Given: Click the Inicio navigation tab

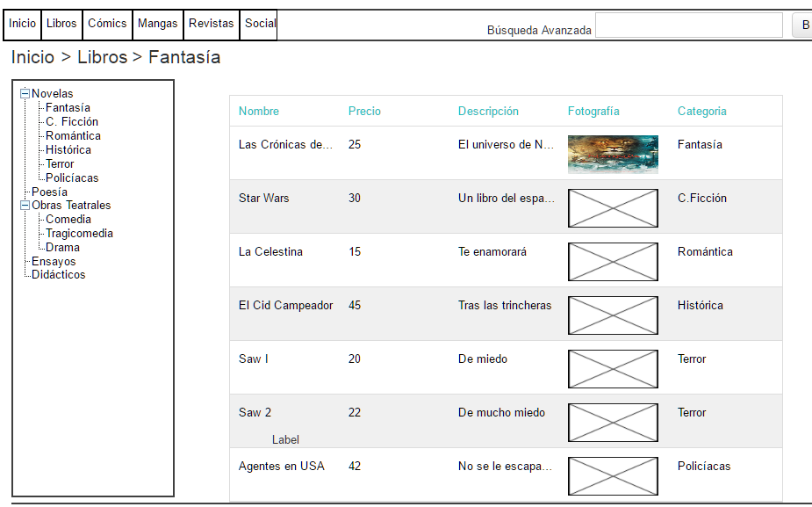Looking at the screenshot, I should tap(22, 25).
